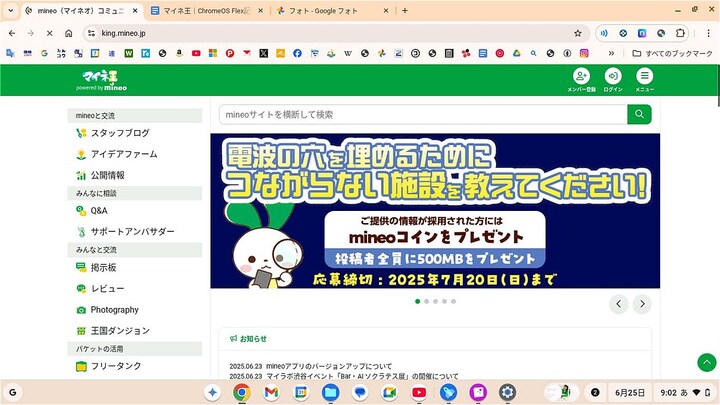This screenshot has height=405, width=720.
Task: Open the メンバー登録 member registration icon
Action: tap(581, 80)
